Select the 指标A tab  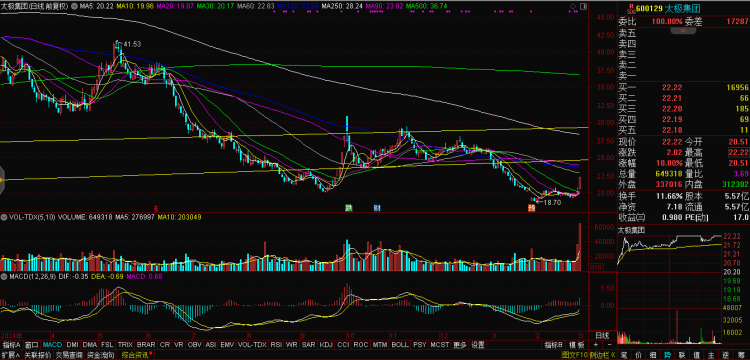pos(11,345)
